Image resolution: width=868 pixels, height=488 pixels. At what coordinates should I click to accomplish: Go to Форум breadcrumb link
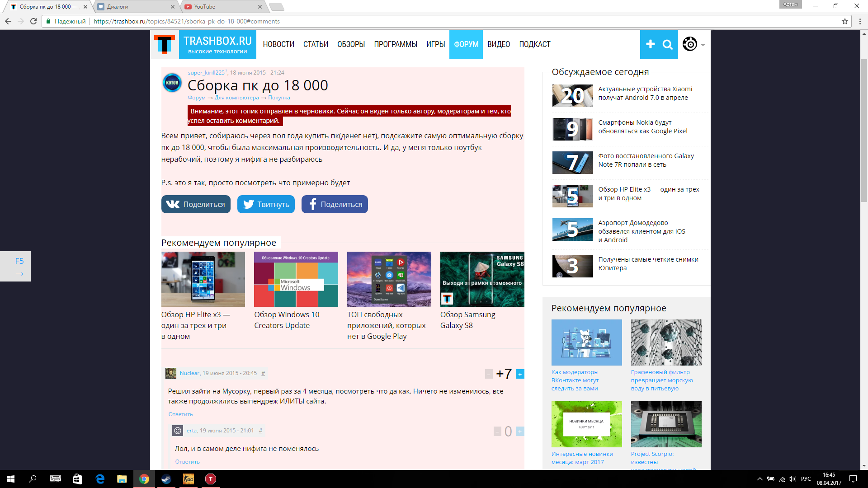tap(197, 98)
